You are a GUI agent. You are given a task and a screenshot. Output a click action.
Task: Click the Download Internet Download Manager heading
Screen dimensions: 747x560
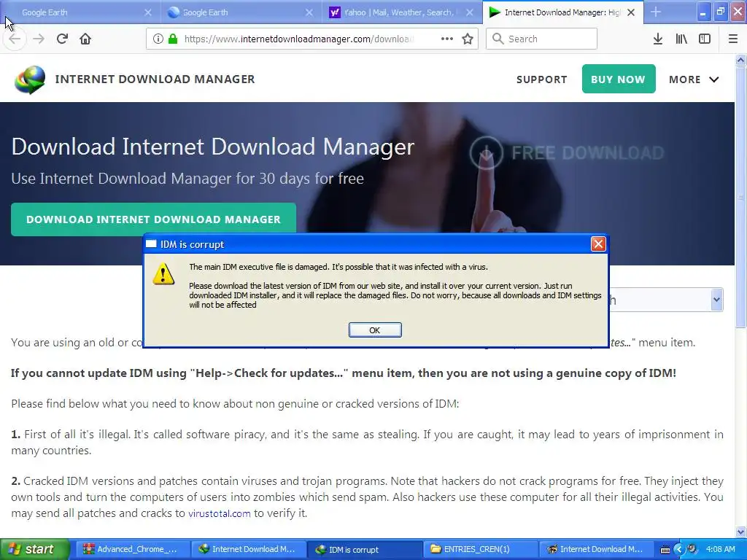coord(213,147)
